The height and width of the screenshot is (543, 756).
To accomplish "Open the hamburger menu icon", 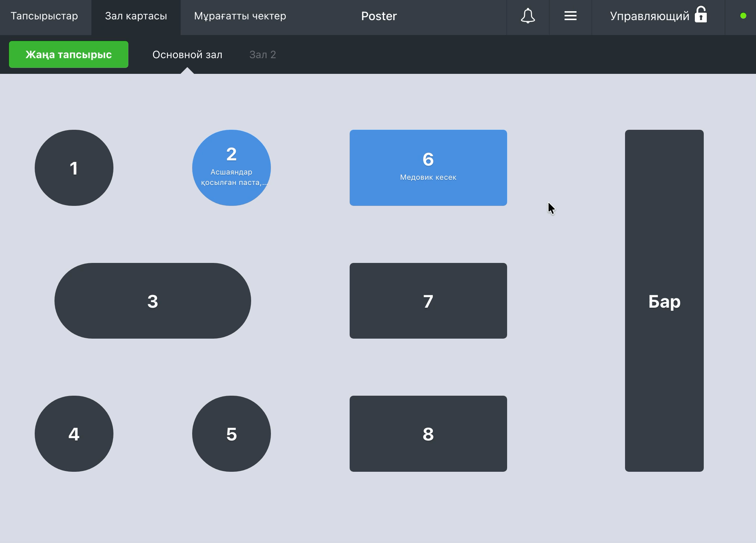I will [570, 16].
